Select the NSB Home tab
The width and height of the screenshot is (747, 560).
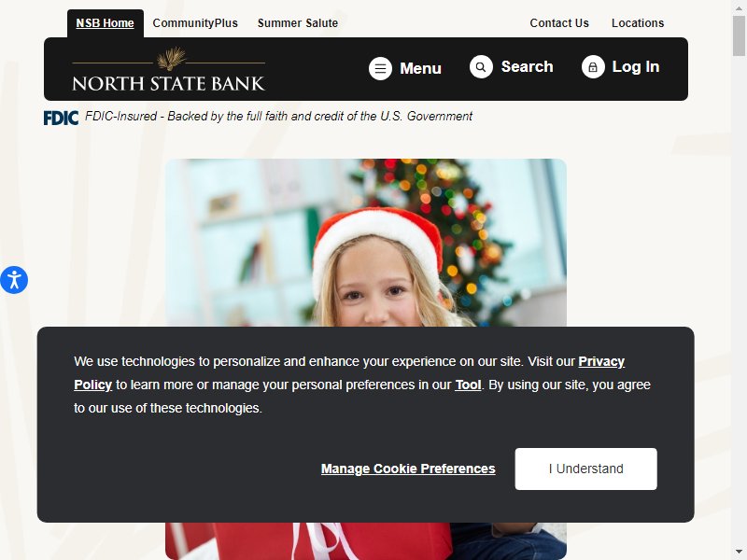106,22
